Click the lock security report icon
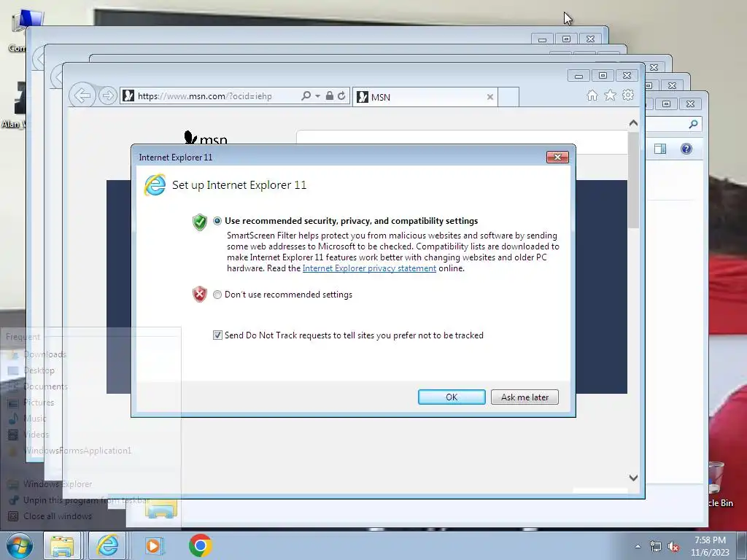The height and width of the screenshot is (560, 747). 329,96
